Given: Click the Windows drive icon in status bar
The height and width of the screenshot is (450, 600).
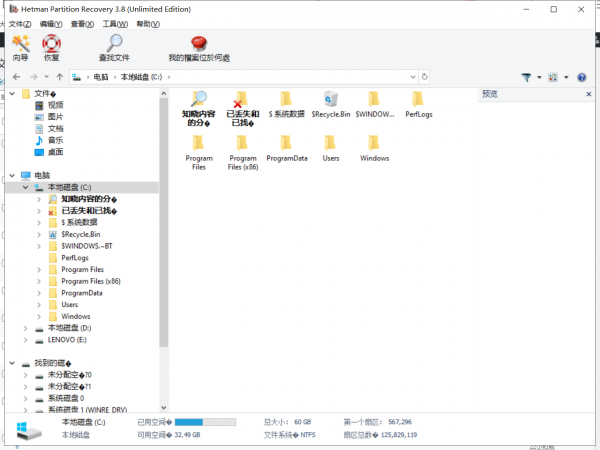Looking at the screenshot, I should click(x=29, y=430).
